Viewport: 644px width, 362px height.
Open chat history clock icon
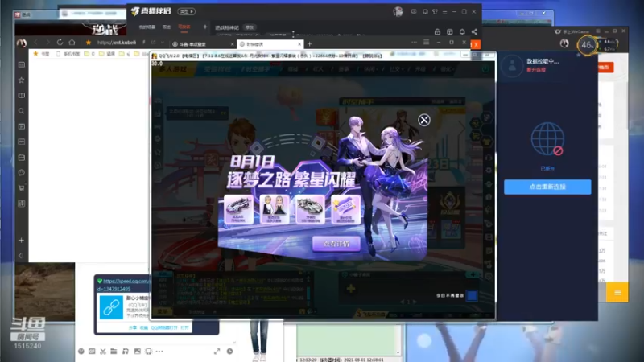pos(230,352)
